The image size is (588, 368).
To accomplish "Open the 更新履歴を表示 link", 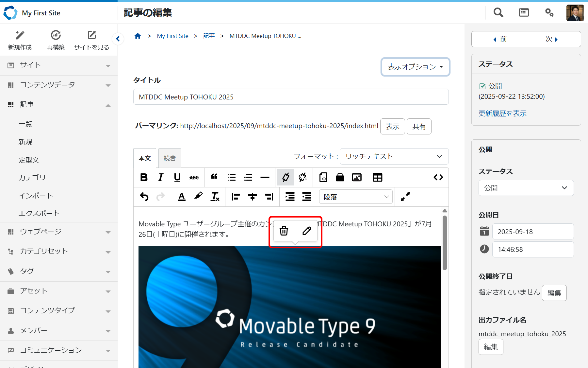I will pos(502,114).
